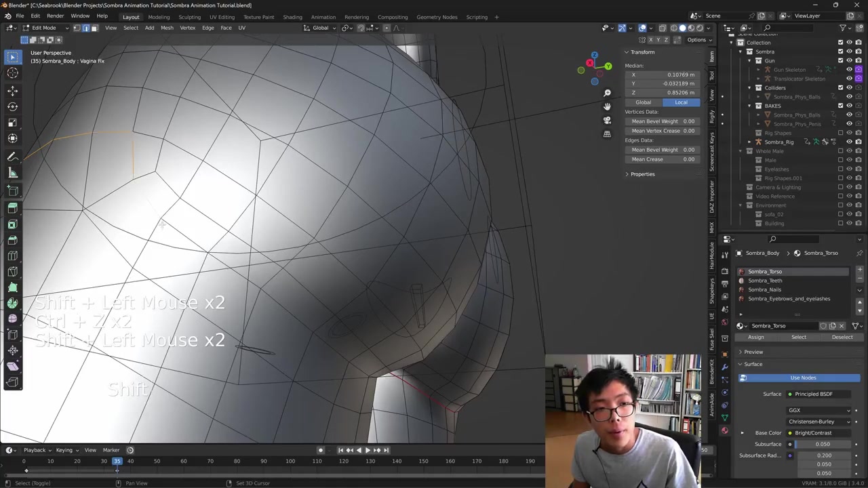Screen dimensions: 868x488
Task: Toggle camera view icon in viewport
Action: coord(607,120)
